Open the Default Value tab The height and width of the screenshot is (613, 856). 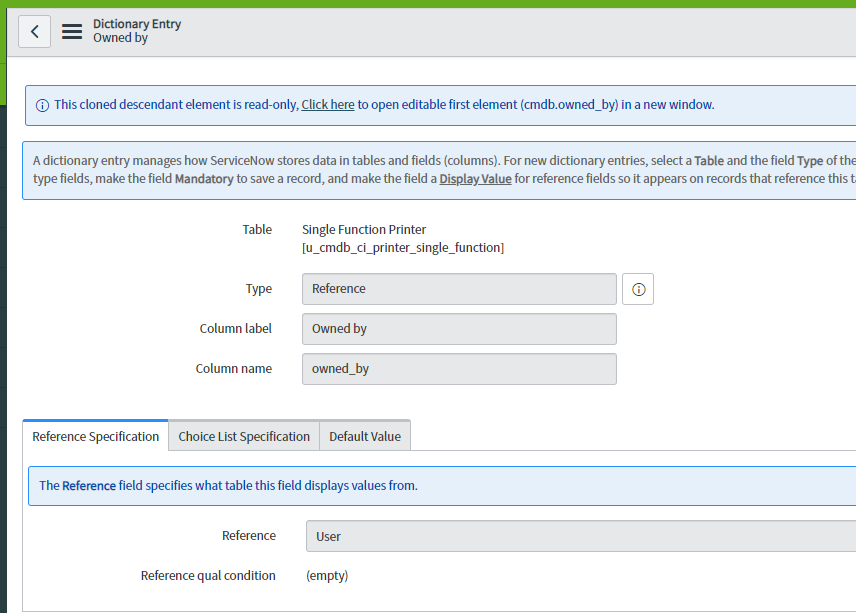365,436
